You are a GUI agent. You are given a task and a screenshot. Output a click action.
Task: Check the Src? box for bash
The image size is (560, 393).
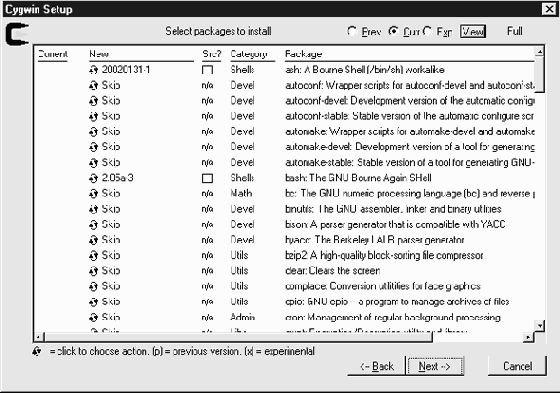(x=208, y=178)
